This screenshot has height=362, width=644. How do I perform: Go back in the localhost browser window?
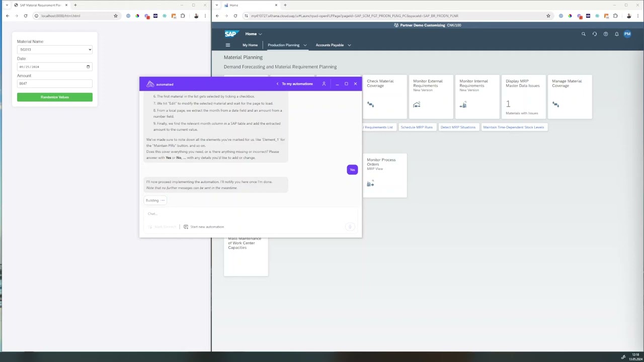click(x=8, y=16)
